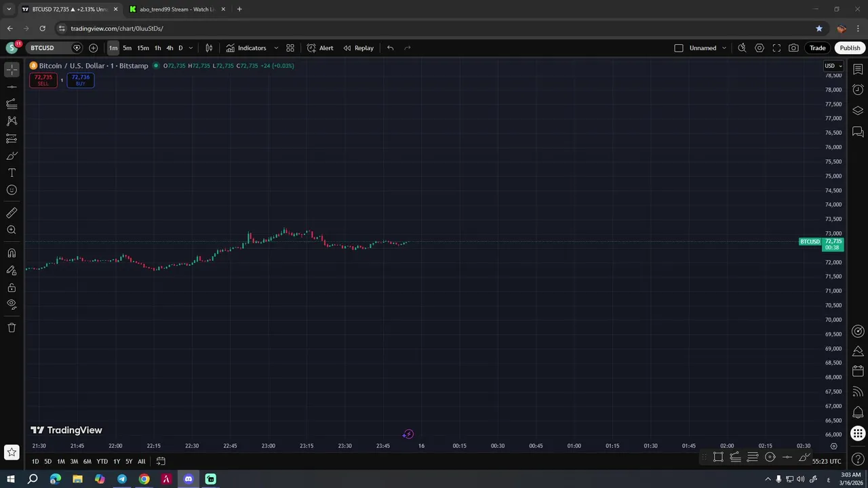
Task: Switch to abo_trend99 Stream browser tab
Action: coord(178,9)
